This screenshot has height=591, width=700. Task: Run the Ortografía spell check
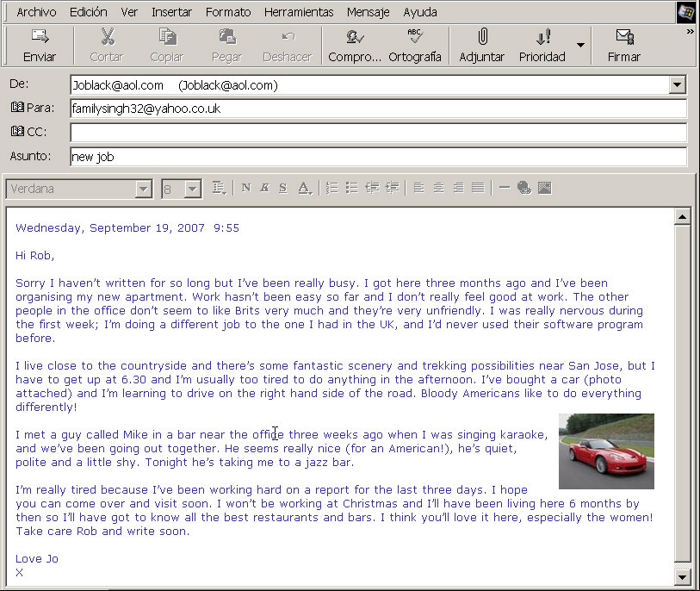coord(415,45)
